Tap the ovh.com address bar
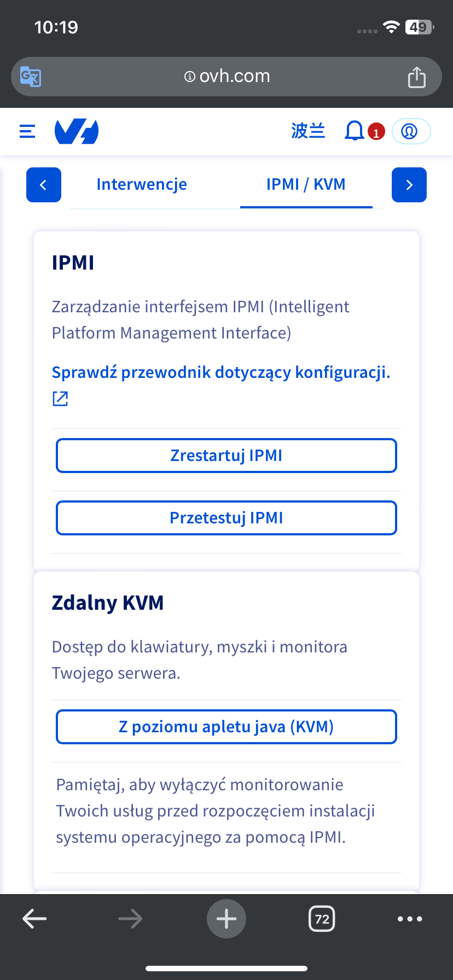This screenshot has height=980, width=453. click(226, 77)
